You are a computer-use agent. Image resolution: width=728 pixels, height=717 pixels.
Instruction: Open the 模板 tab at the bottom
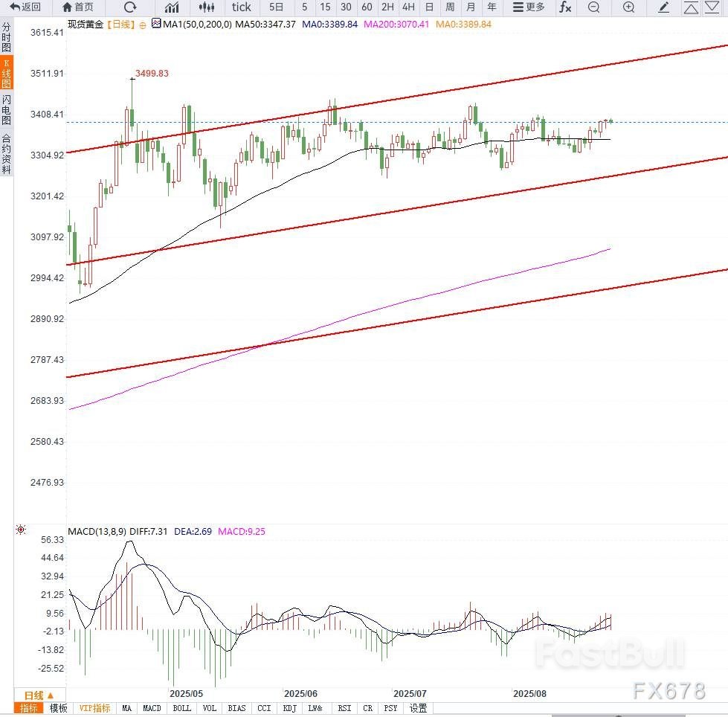(x=58, y=708)
